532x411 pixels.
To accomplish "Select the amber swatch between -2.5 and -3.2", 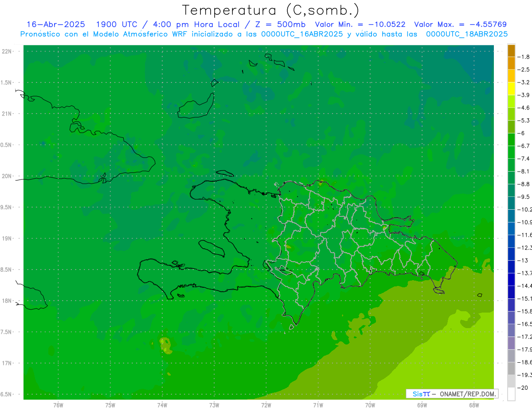I will click(511, 76).
